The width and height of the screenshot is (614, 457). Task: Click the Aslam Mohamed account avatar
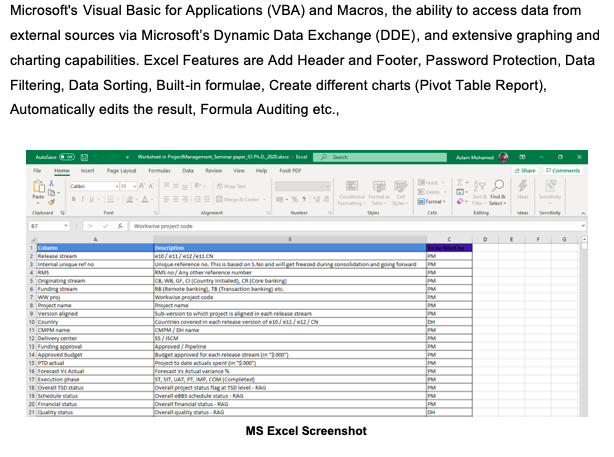[x=503, y=157]
